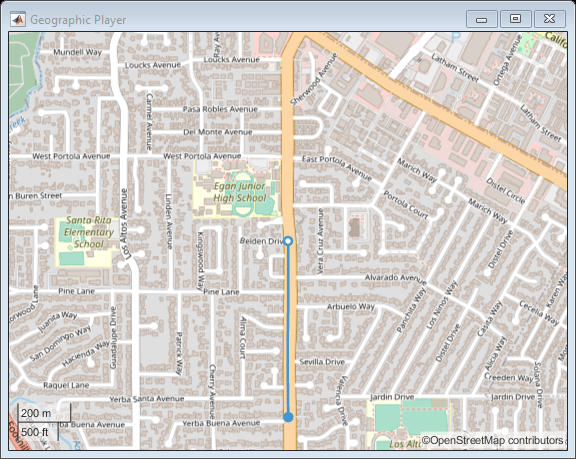Maximize the Geographic Player window
The image size is (576, 459).
515,19
